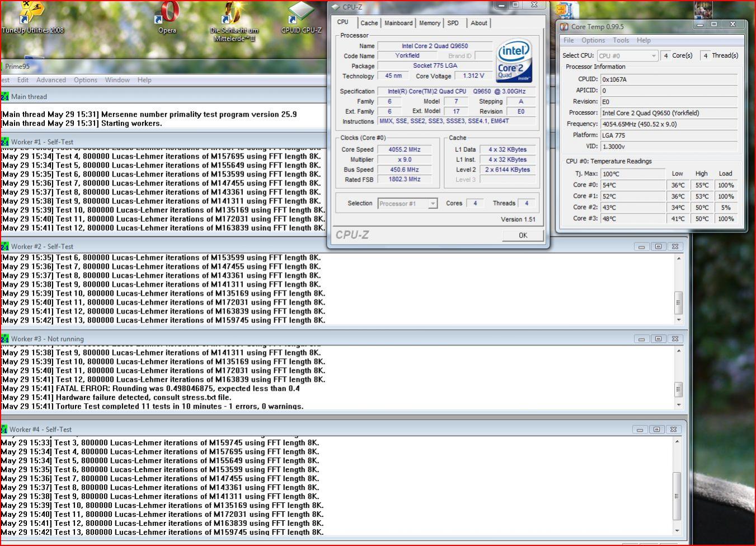756x546 pixels.
Task: Click the Tj. Max 100°C field
Action: [x=632, y=174]
